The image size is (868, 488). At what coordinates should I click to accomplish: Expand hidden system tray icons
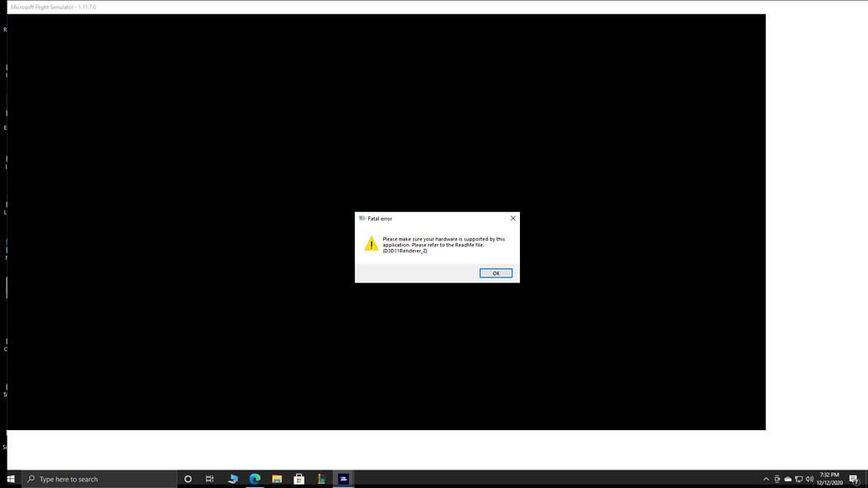(766, 480)
